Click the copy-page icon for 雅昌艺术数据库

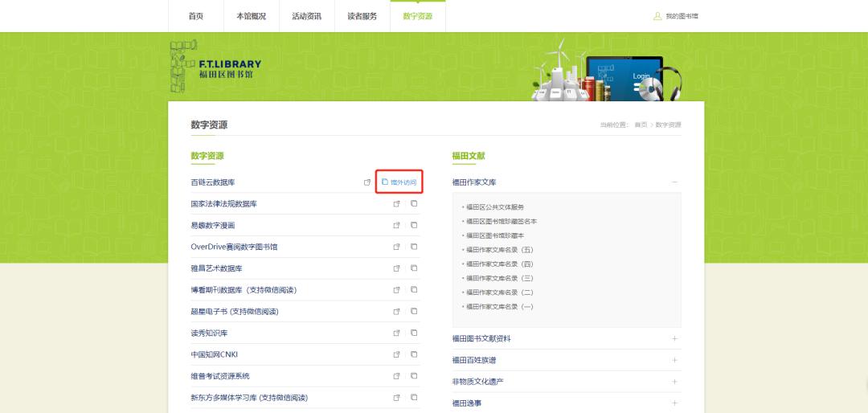(x=414, y=268)
